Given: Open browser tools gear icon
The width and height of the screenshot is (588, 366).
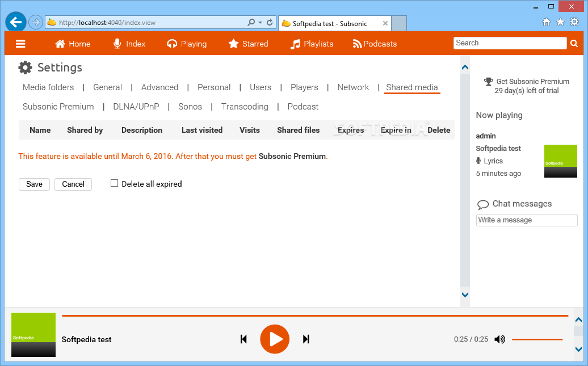Looking at the screenshot, I should 574,22.
